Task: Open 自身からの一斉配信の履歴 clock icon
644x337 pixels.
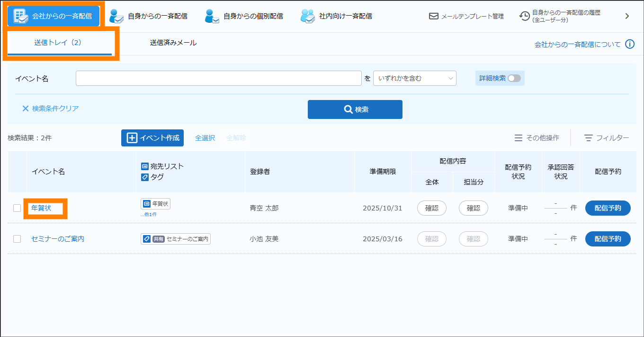Action: pyautogui.click(x=525, y=16)
